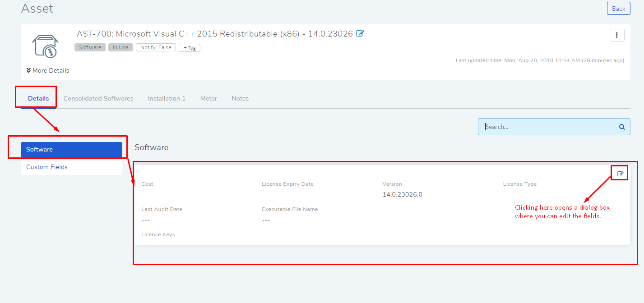644x303 pixels.
Task: Click the Software section heading
Action: tap(151, 147)
